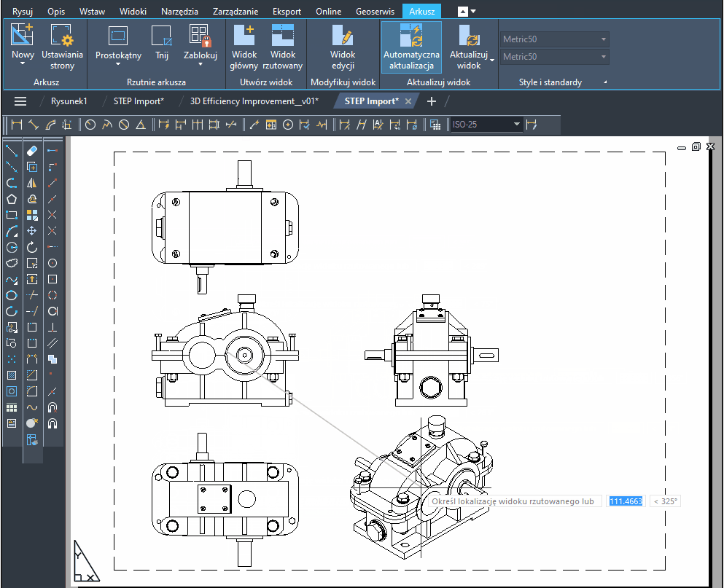Click Widok główny button
This screenshot has height=588, width=724.
point(244,47)
